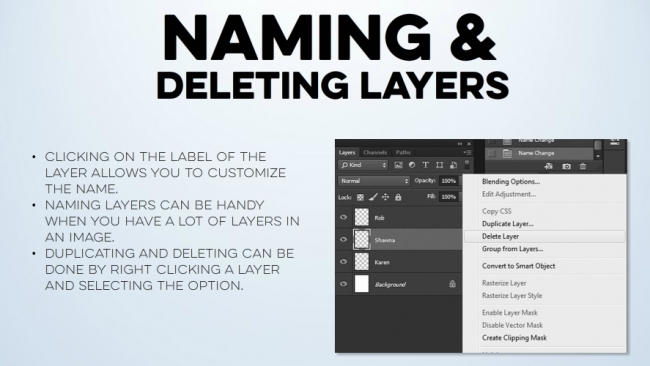Viewport: 650px width, 366px height.
Task: Tick the checkbox beside highlighted Name Change state
Action: pyautogui.click(x=492, y=153)
